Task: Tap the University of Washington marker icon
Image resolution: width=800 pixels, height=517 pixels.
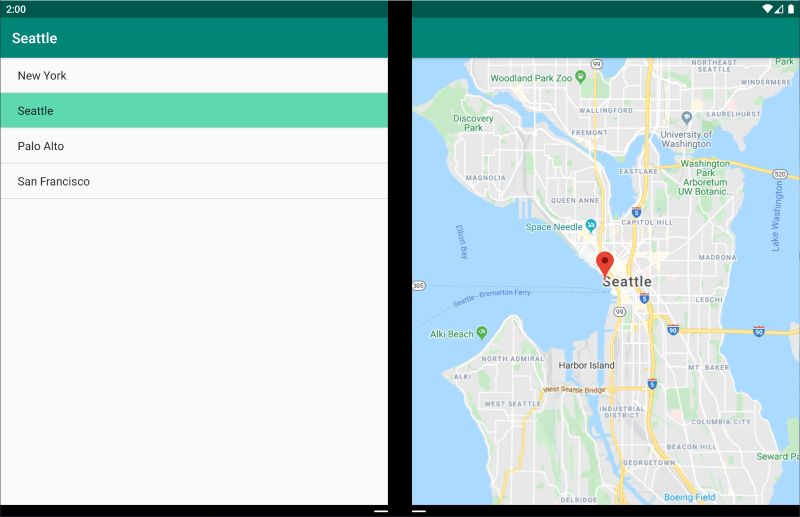Action: (687, 118)
